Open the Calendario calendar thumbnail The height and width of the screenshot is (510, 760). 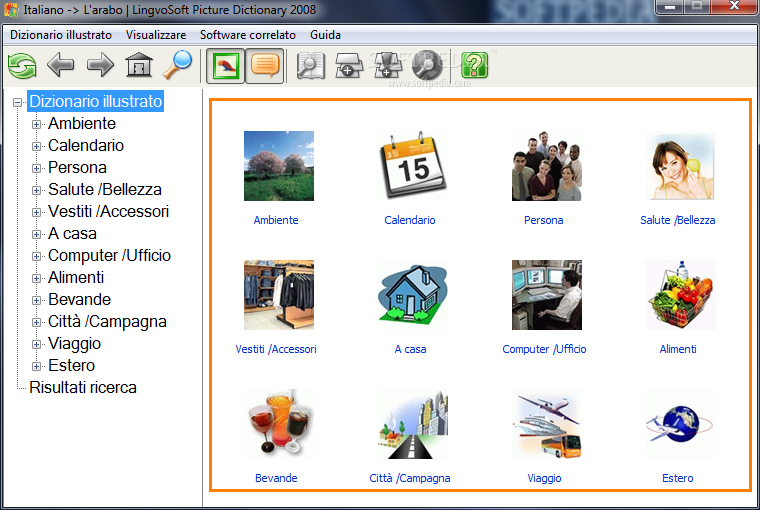(x=412, y=166)
